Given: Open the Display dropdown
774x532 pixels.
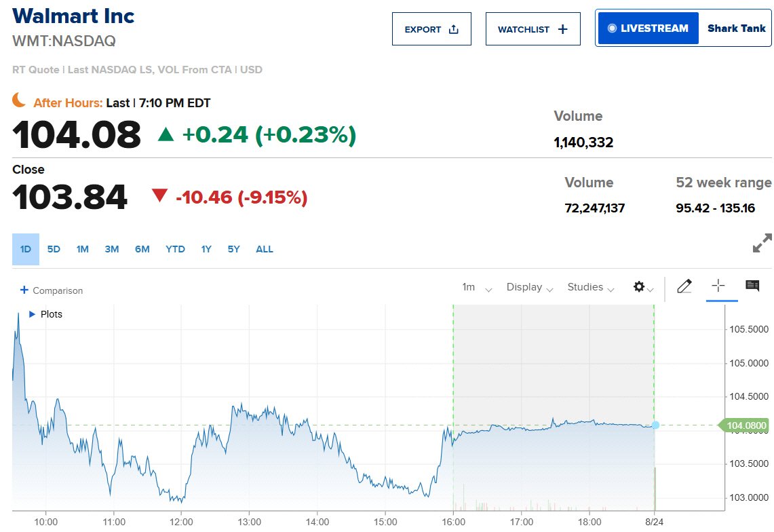Looking at the screenshot, I should 530,288.
